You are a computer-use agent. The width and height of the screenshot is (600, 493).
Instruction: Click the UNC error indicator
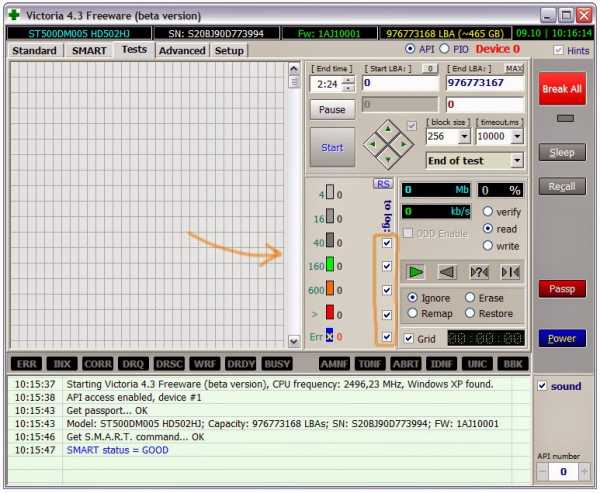tap(477, 364)
